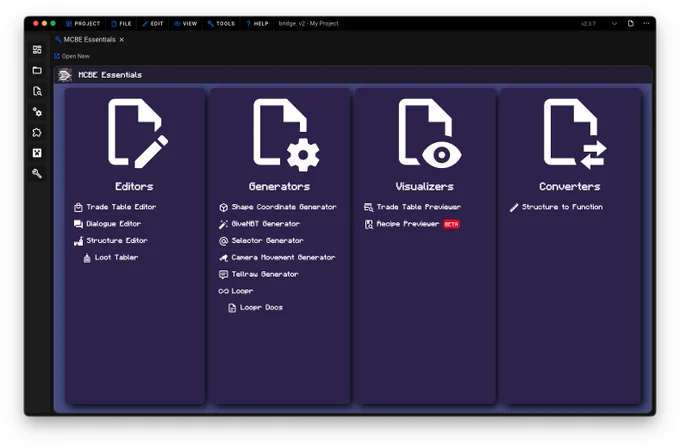The image size is (680, 448).
Task: Expand the title bar chevron dropdown
Action: (615, 23)
